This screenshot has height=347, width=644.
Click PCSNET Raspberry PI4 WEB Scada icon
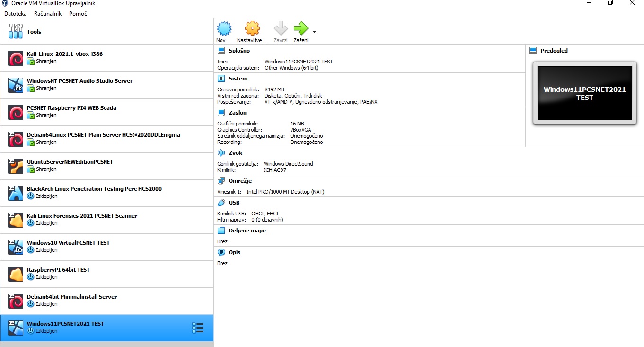pos(16,112)
